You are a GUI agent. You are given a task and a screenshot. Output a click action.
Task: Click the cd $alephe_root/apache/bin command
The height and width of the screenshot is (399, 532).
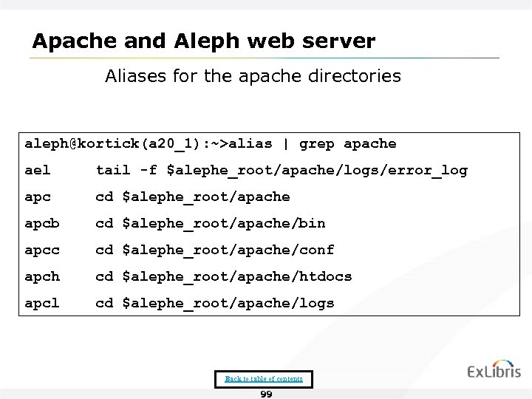[x=211, y=223]
